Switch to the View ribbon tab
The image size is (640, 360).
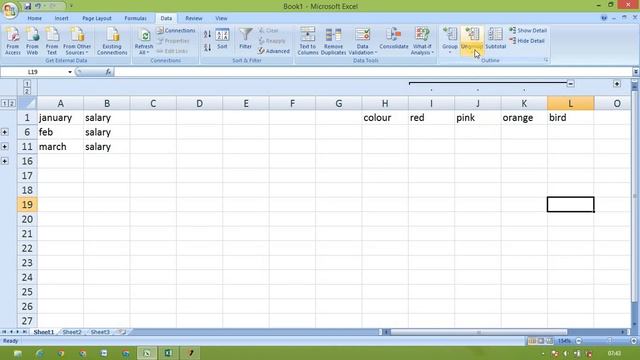[x=221, y=18]
